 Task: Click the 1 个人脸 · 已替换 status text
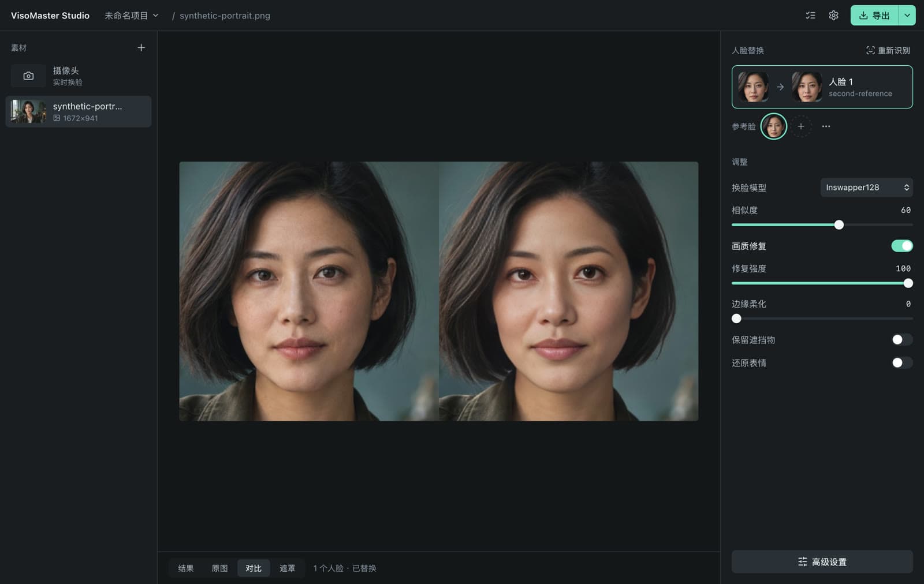345,568
